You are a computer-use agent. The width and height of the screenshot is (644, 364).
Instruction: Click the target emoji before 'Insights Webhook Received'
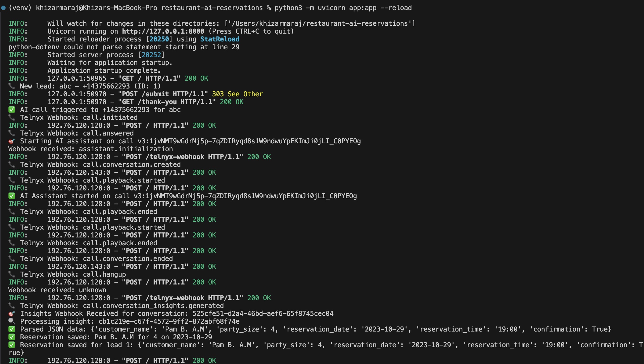point(12,313)
